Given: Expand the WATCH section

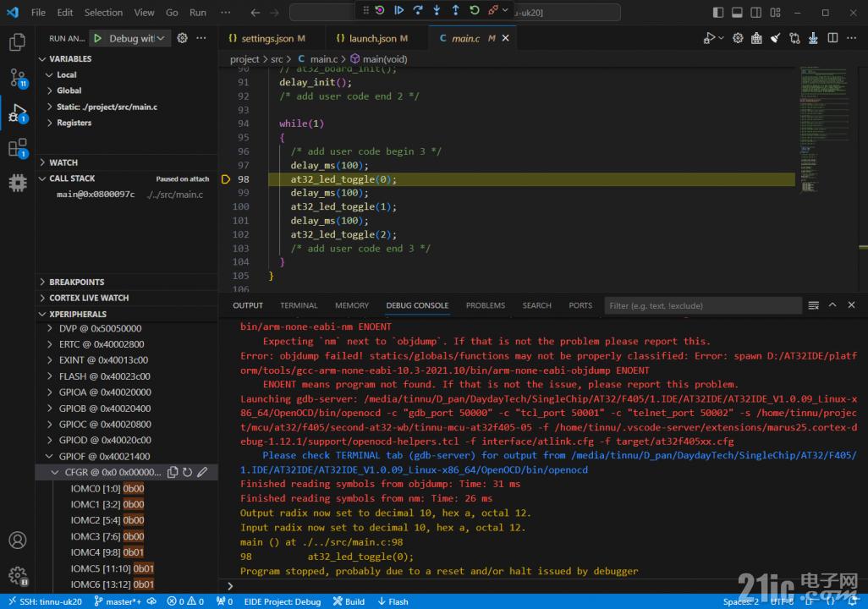Looking at the screenshot, I should [x=42, y=162].
